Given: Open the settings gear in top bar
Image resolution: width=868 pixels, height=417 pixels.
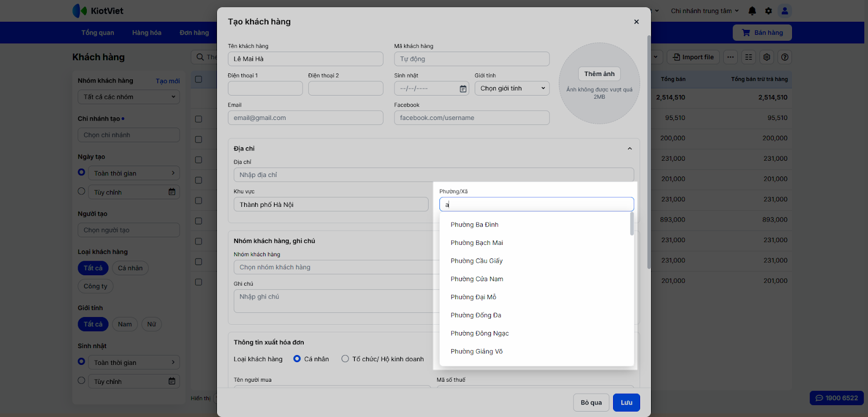Looking at the screenshot, I should point(768,11).
